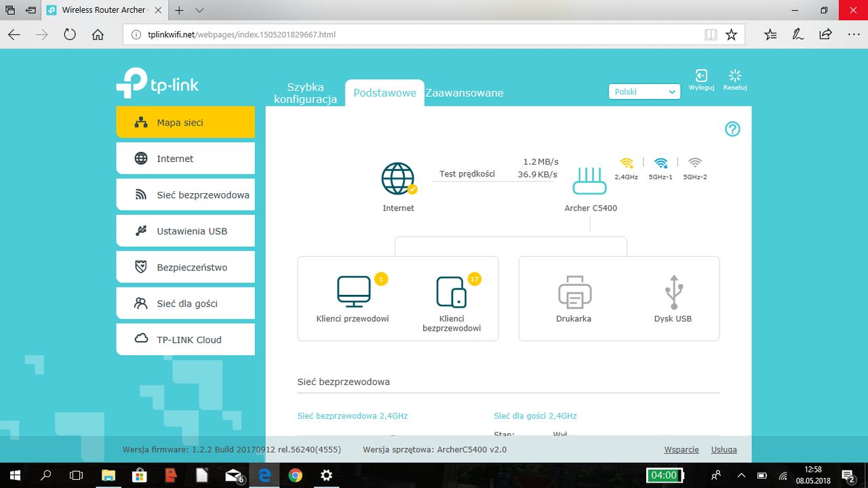Open Settings gear on the taskbar
868x488 pixels.
pyautogui.click(x=326, y=475)
